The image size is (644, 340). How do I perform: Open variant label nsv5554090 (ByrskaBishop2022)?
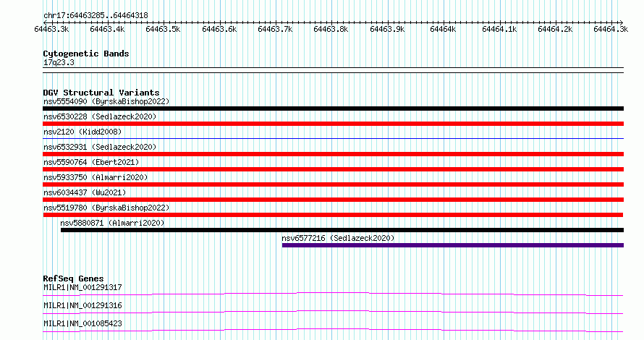(106, 101)
